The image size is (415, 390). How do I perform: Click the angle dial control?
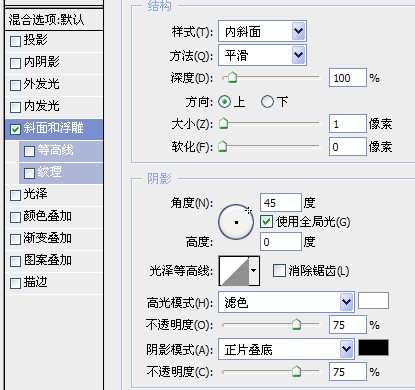[236, 222]
